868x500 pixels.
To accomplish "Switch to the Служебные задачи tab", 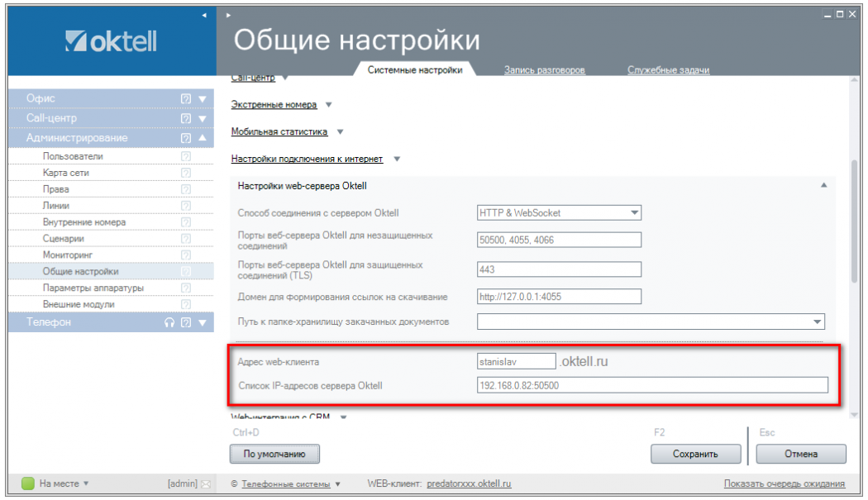I will (x=668, y=70).
